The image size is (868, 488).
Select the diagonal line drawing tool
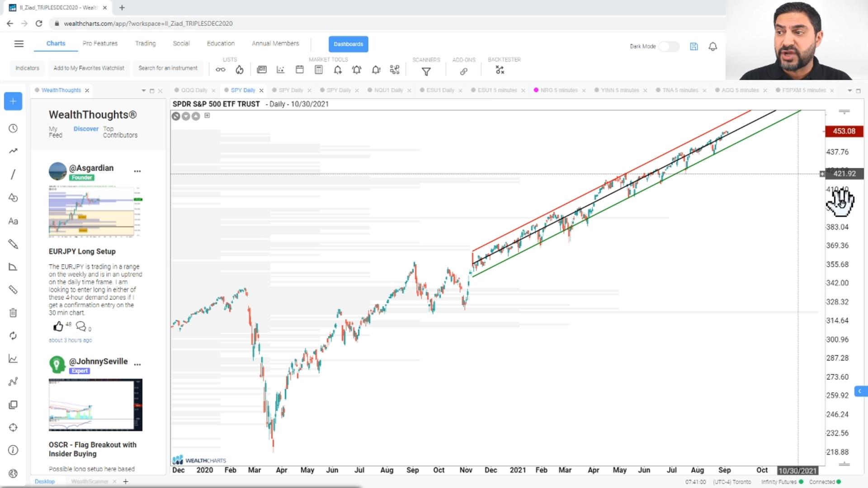pos(13,174)
